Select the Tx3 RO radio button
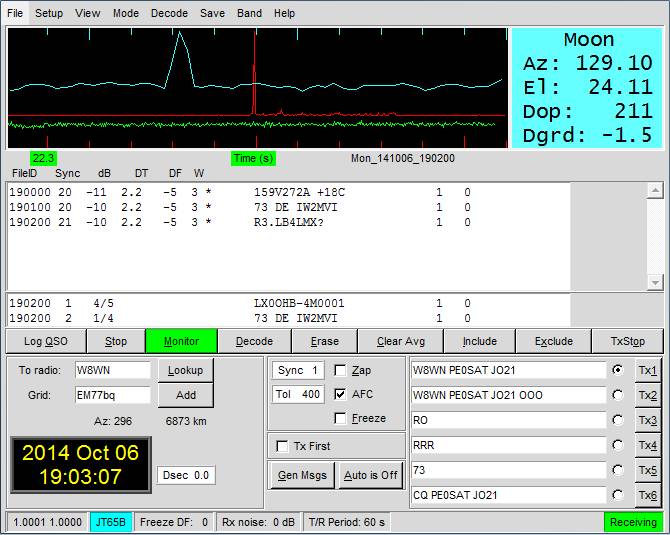670x535 pixels. coord(617,420)
